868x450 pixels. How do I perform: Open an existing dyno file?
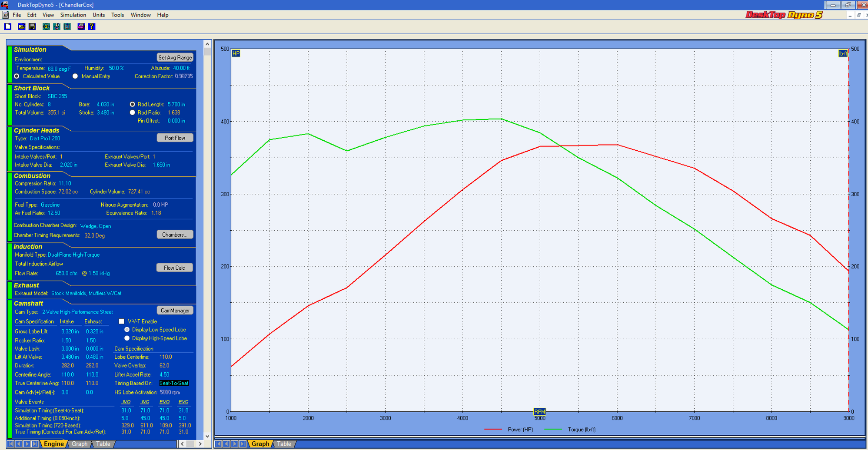point(21,26)
